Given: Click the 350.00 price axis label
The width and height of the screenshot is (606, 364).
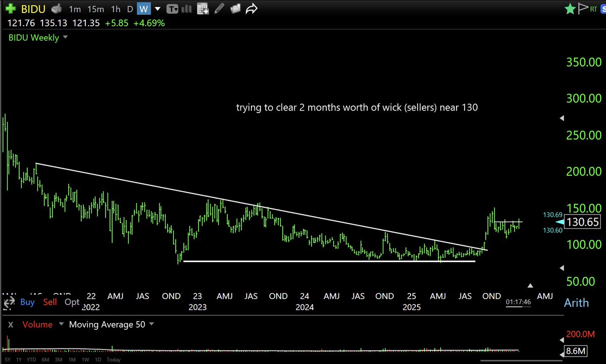Looking at the screenshot, I should coord(583,62).
